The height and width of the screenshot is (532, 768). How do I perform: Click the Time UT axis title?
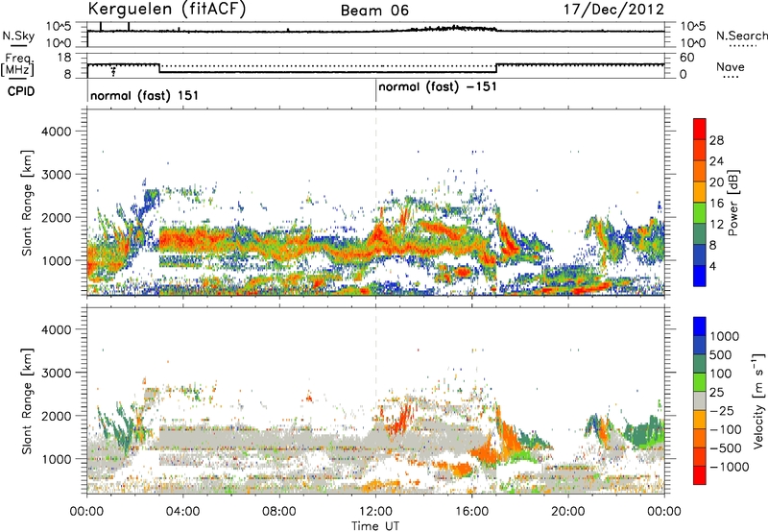pos(375,526)
